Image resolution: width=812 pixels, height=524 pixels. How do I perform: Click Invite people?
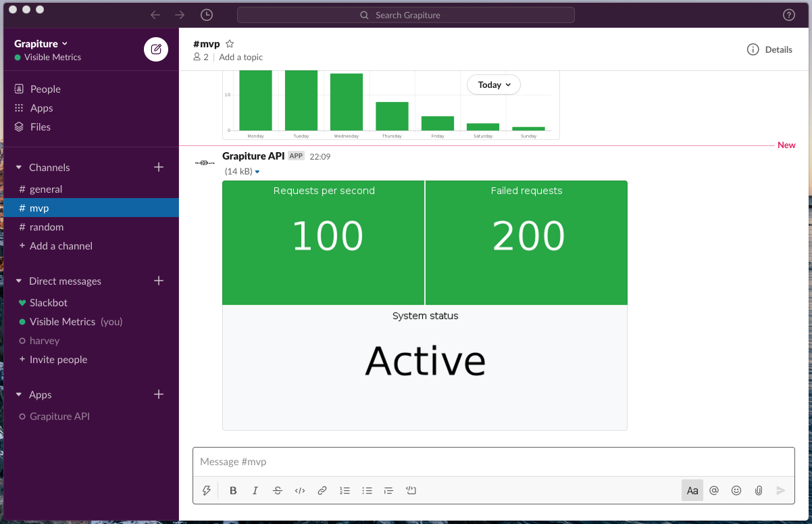[x=58, y=360]
